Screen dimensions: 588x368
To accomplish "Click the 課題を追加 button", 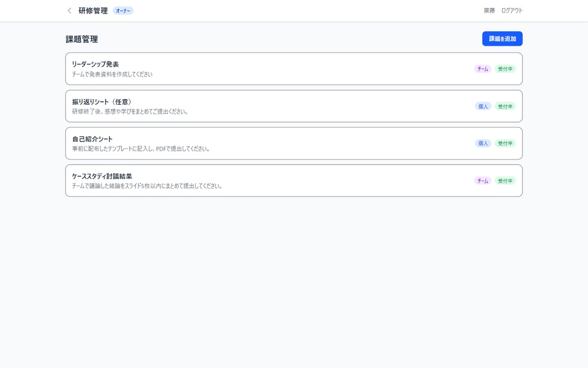I will click(502, 39).
